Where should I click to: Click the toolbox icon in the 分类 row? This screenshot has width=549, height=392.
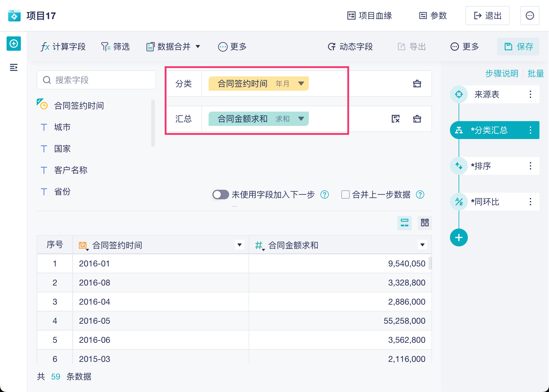coord(417,84)
